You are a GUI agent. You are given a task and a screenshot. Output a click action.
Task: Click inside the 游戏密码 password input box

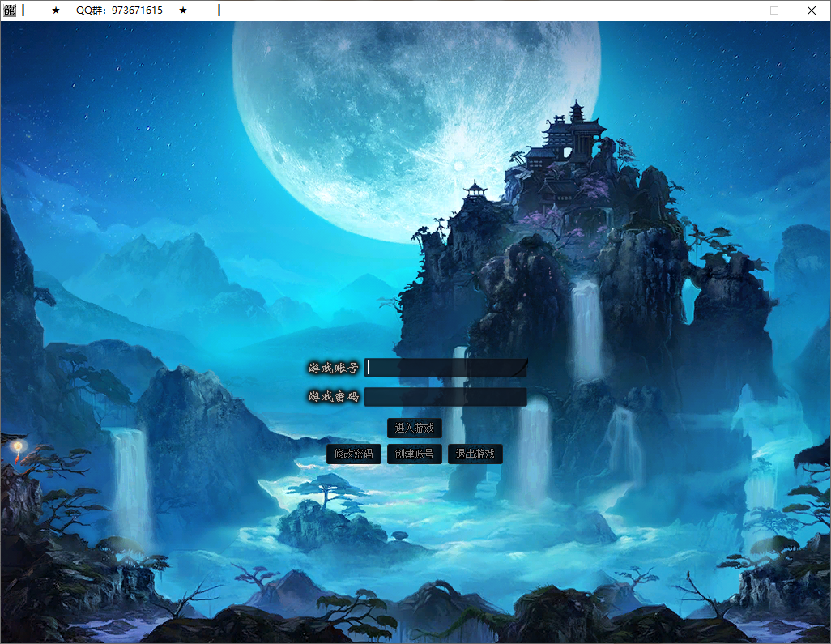click(x=445, y=397)
